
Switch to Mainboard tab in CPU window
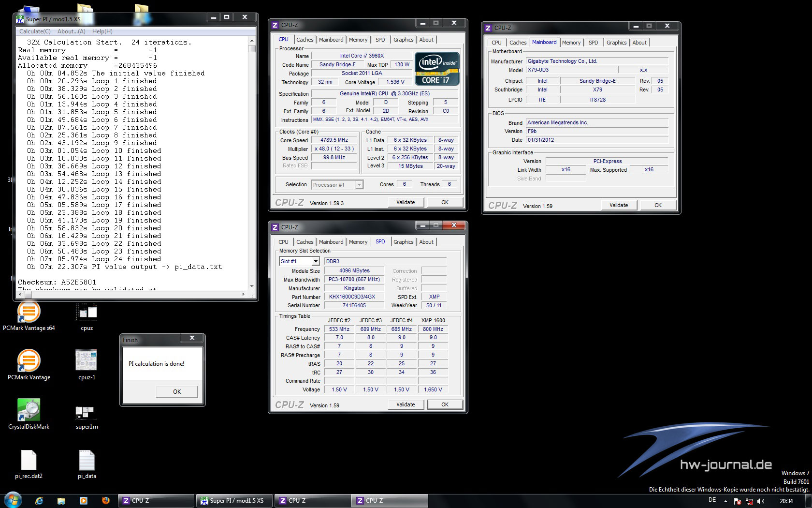(331, 40)
